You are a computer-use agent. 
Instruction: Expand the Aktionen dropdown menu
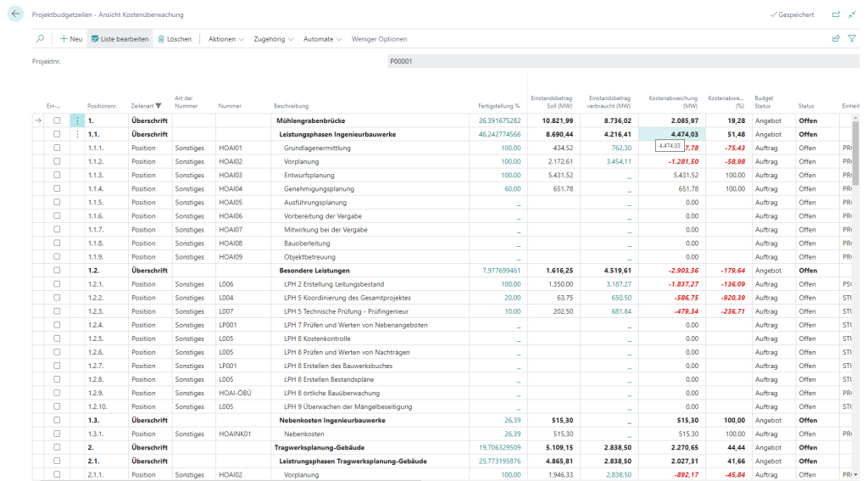[x=225, y=39]
